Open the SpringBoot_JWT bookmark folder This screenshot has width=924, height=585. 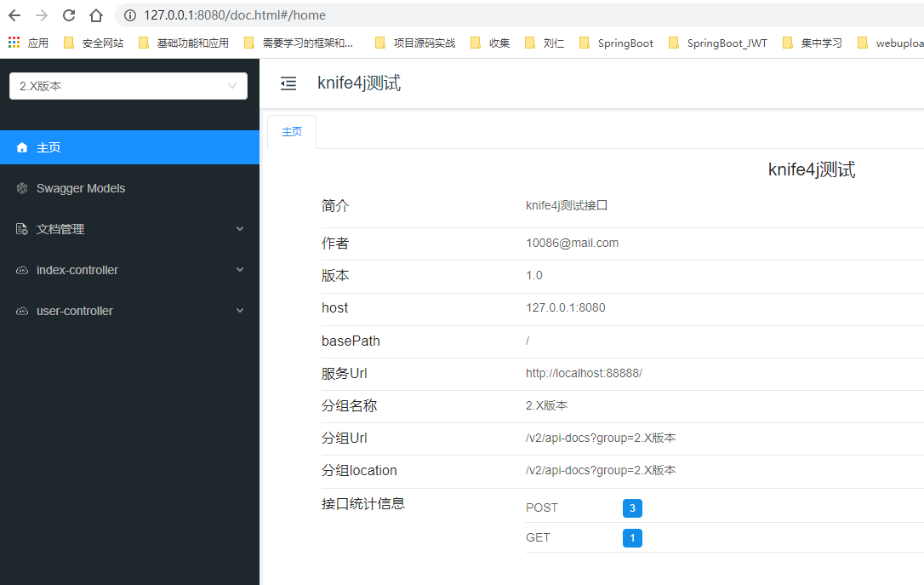pos(718,43)
